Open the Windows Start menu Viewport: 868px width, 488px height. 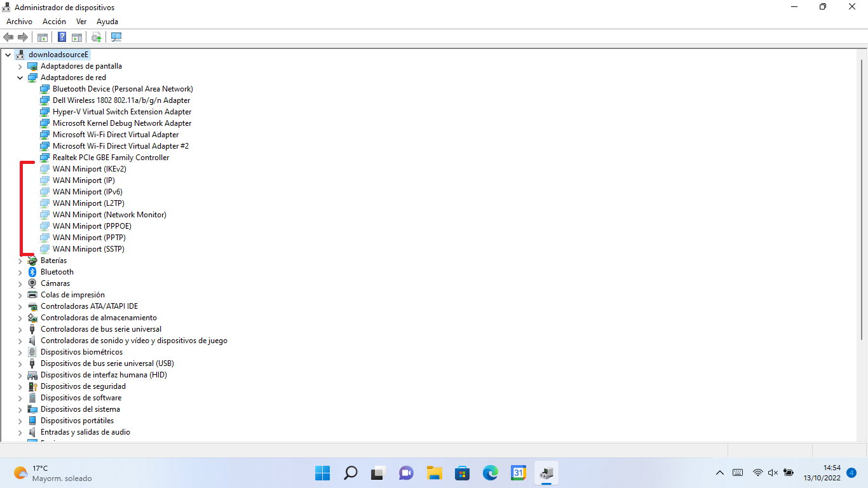point(322,473)
